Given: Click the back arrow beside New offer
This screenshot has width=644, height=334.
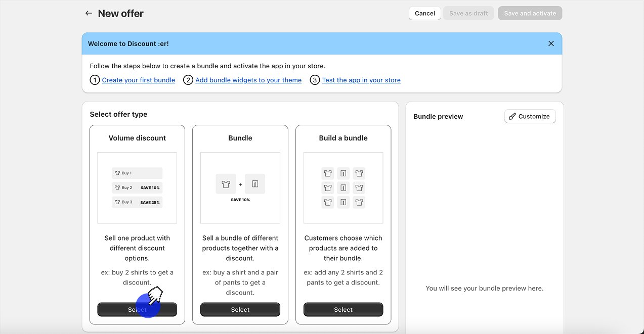Looking at the screenshot, I should (x=89, y=14).
